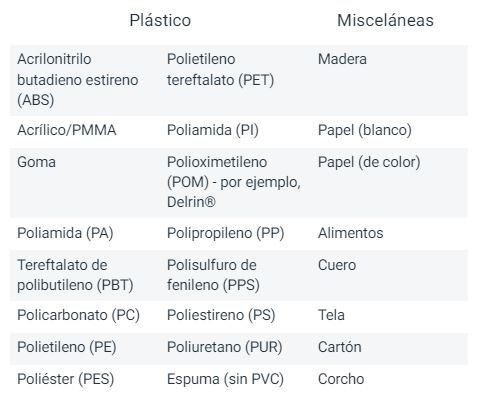Select the Alimentos entry
Image resolution: width=482 pixels, height=414 pixels.
[x=351, y=233]
